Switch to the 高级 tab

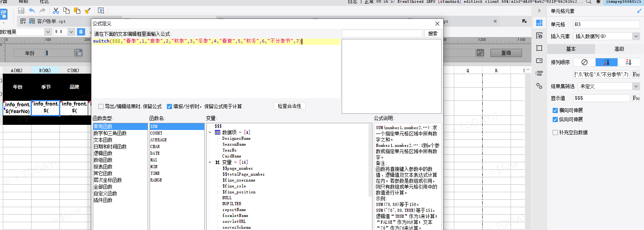[x=619, y=49]
